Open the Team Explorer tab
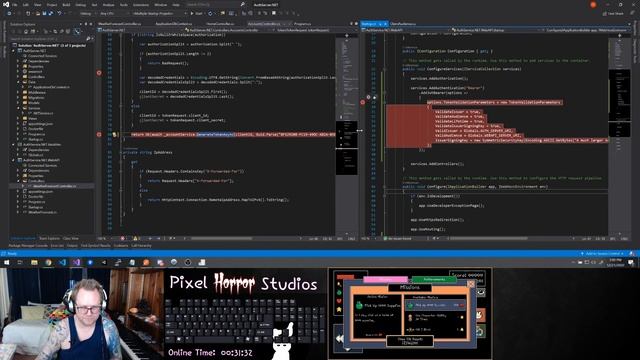Screen dimensions: 640x360 (49, 238)
